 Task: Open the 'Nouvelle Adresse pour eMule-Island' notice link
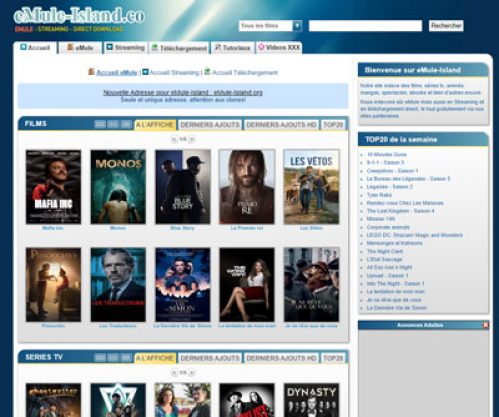pyautogui.click(x=183, y=92)
